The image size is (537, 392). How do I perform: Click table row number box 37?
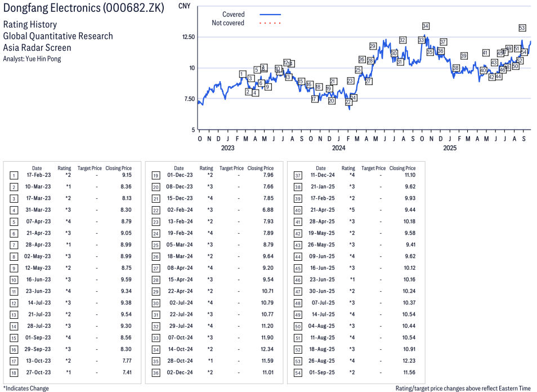tap(298, 176)
